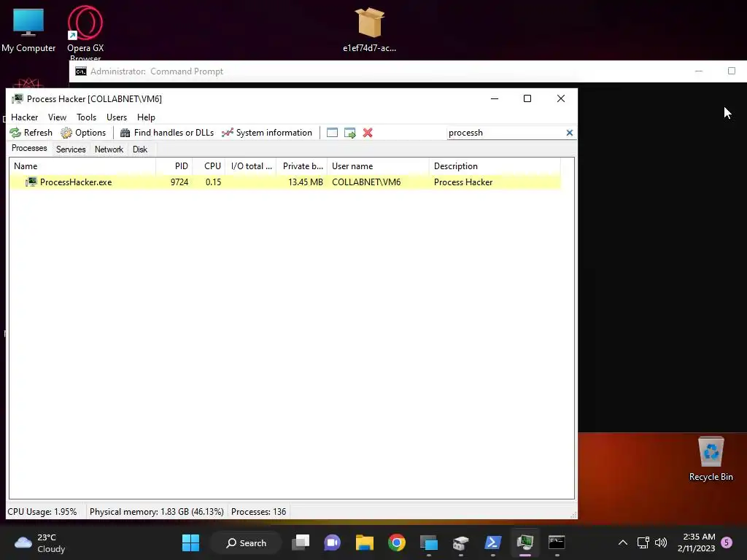Viewport: 747px width, 560px height.
Task: Switch to Command Prompt via the taskbar
Action: 557,542
